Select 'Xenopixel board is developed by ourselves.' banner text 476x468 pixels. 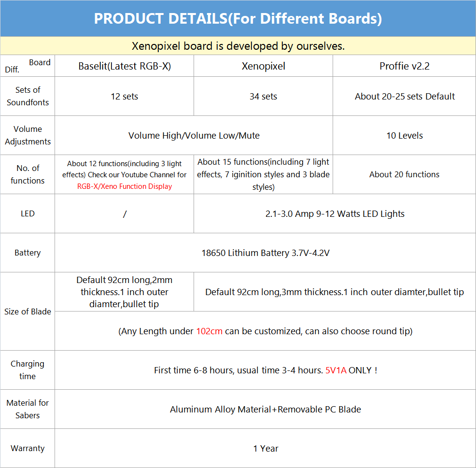tap(238, 46)
